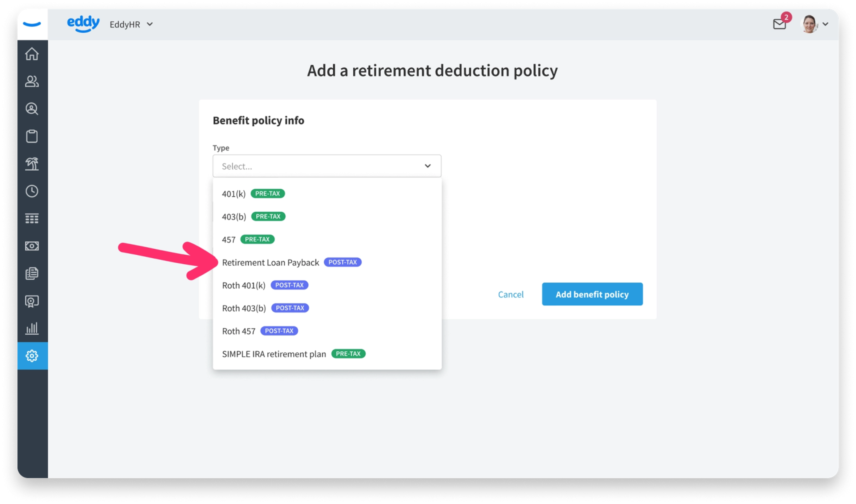Viewport: 856px width, 504px height.
Task: Click the eddy logo
Action: (83, 24)
